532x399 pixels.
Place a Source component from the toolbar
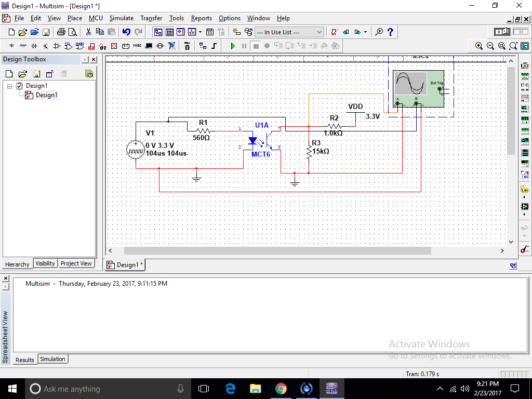tap(11, 46)
